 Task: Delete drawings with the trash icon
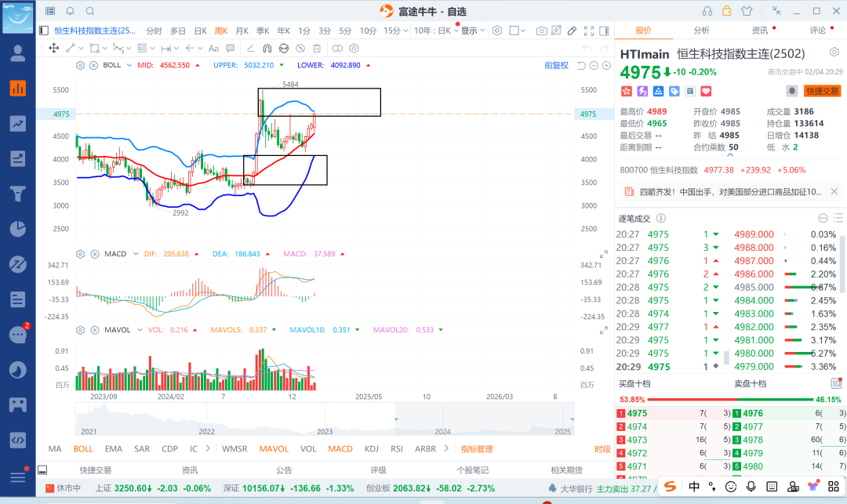pyautogui.click(x=317, y=48)
